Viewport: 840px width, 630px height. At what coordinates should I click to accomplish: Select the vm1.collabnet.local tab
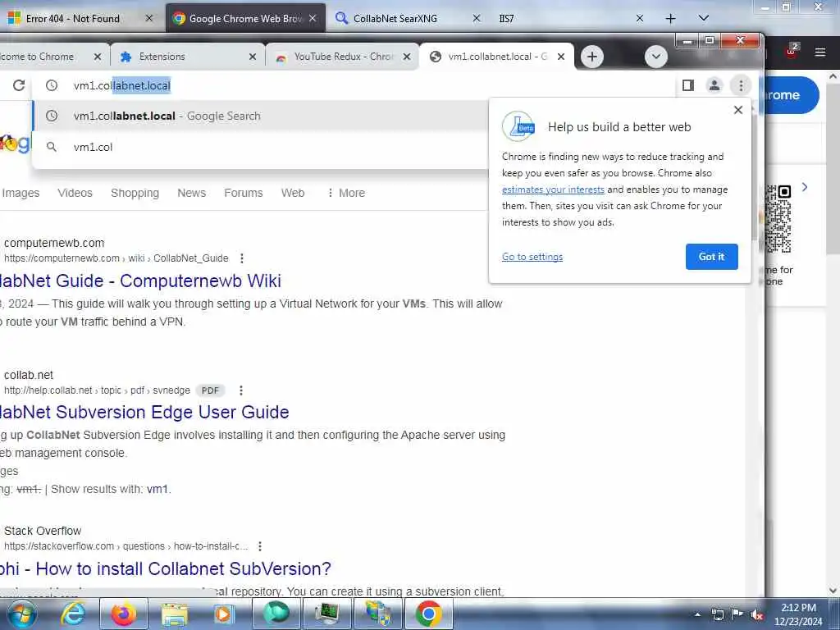pos(496,57)
